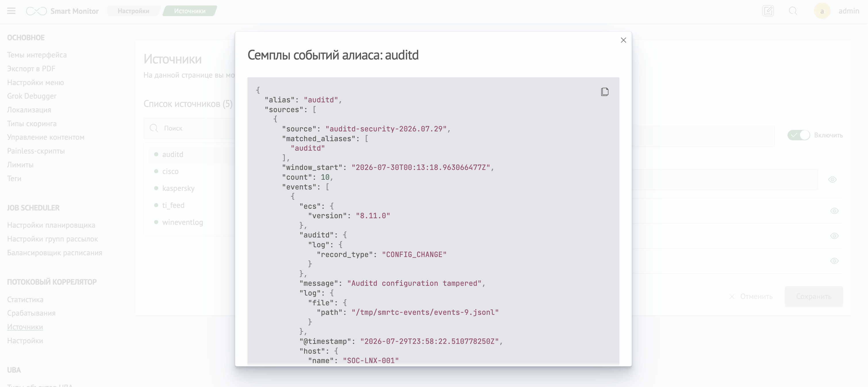Open Painless-скрипты page
Image resolution: width=868 pixels, height=387 pixels.
point(36,151)
